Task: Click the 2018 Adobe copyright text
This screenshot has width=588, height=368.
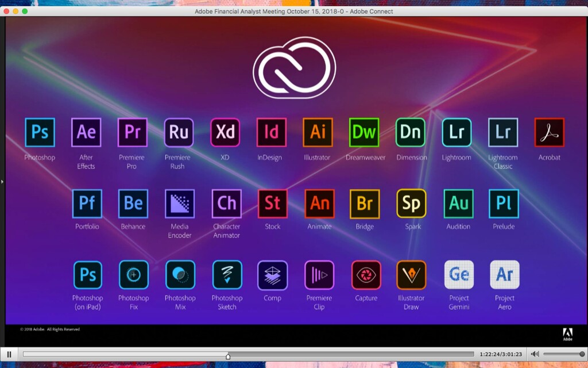Action: 50,329
